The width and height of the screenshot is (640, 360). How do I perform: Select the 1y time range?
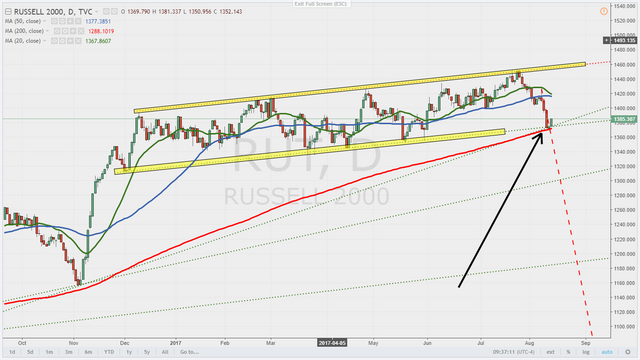129,352
